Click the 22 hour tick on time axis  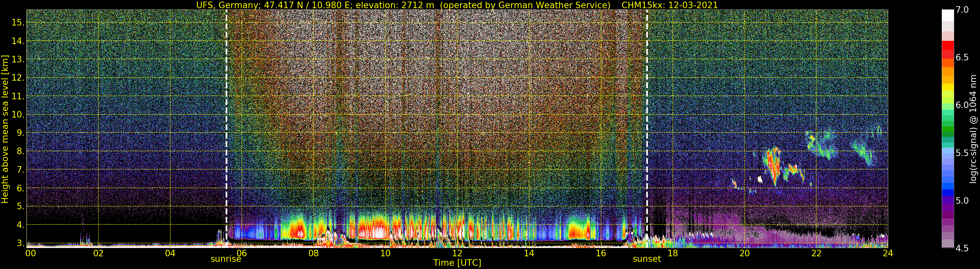coord(816,253)
